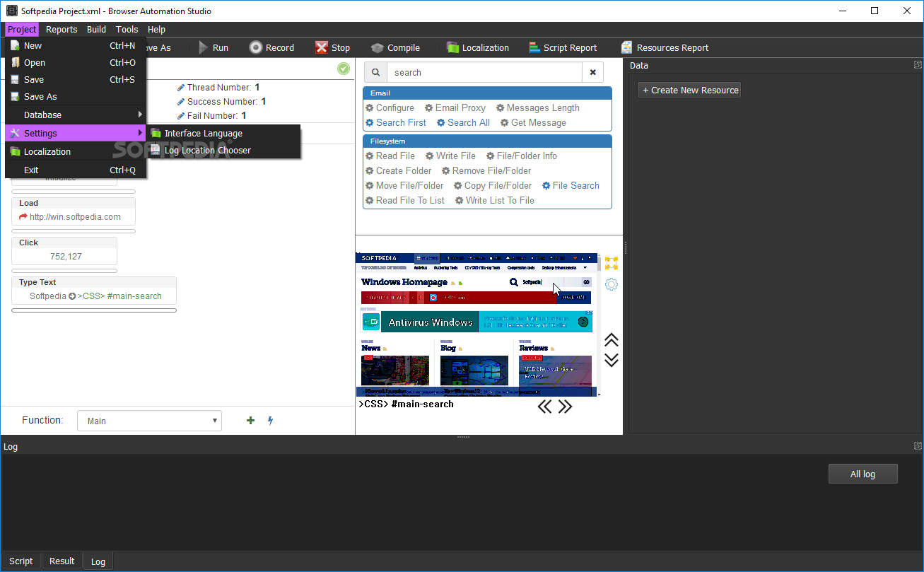Open the Resources Report
The height and width of the screenshot is (572, 924).
665,48
